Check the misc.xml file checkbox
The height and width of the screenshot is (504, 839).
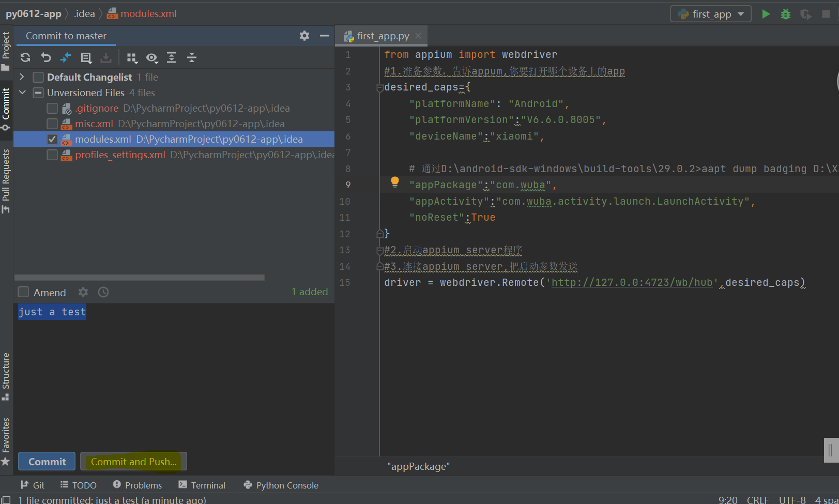point(52,124)
